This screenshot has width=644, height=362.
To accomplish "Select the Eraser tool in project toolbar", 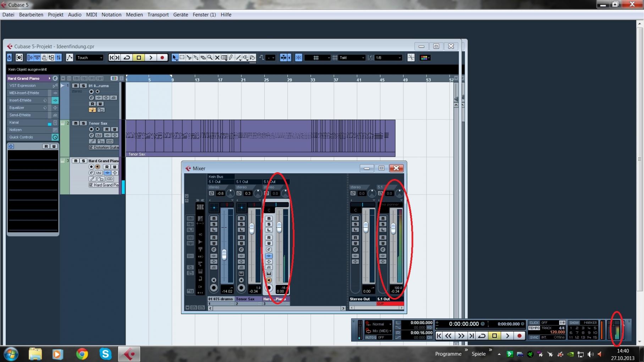I will (x=203, y=57).
